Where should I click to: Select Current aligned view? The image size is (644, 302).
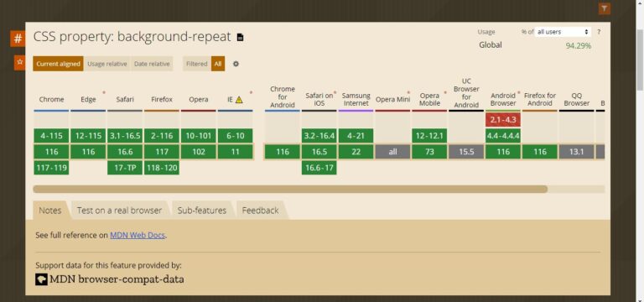click(x=58, y=64)
